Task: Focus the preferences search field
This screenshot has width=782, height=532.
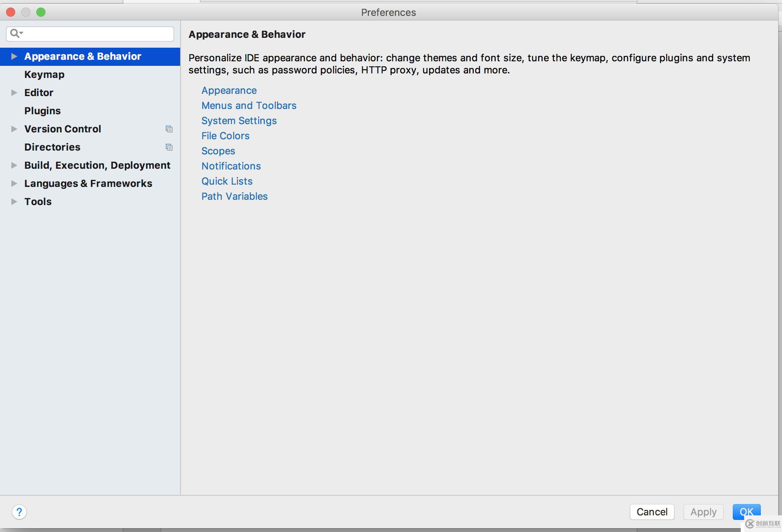Action: click(90, 34)
